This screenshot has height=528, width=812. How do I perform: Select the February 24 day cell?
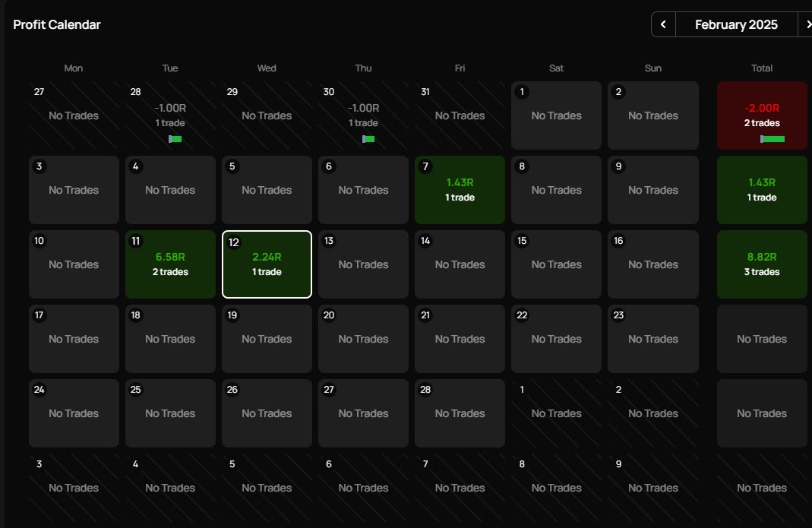[x=74, y=413]
